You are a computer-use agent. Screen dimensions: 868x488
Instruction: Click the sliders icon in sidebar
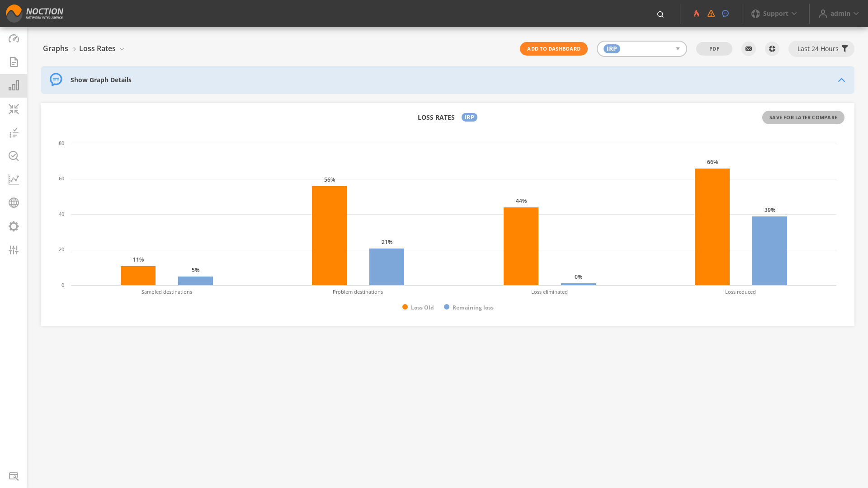[x=14, y=250]
